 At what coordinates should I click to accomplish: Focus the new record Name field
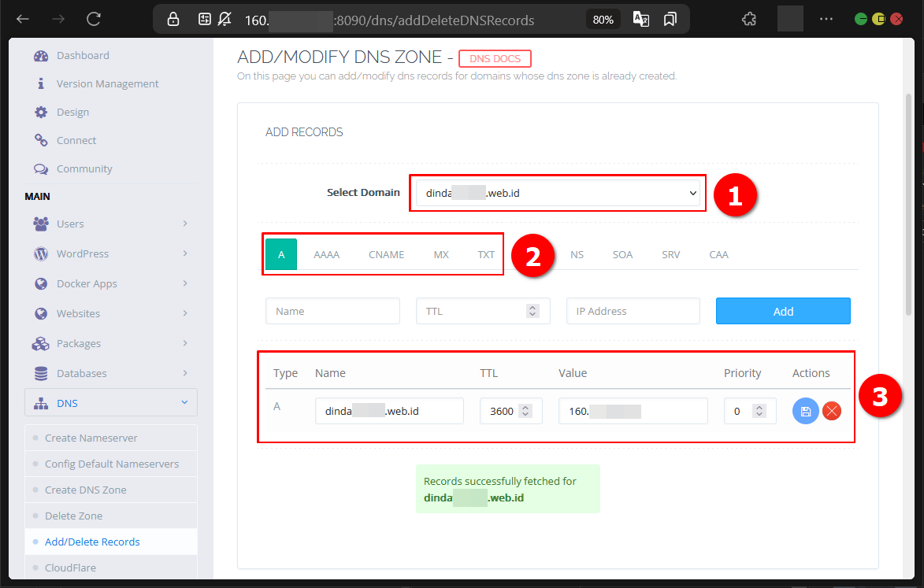(x=333, y=311)
